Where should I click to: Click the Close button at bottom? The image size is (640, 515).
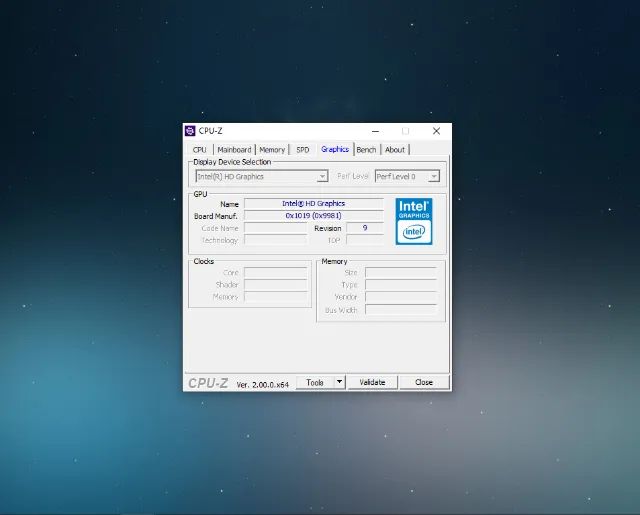[424, 382]
